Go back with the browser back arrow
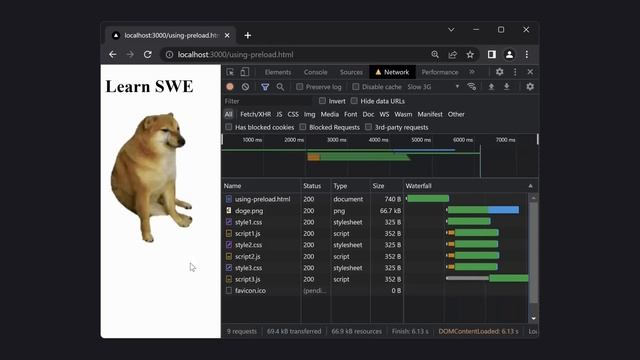 click(x=113, y=54)
